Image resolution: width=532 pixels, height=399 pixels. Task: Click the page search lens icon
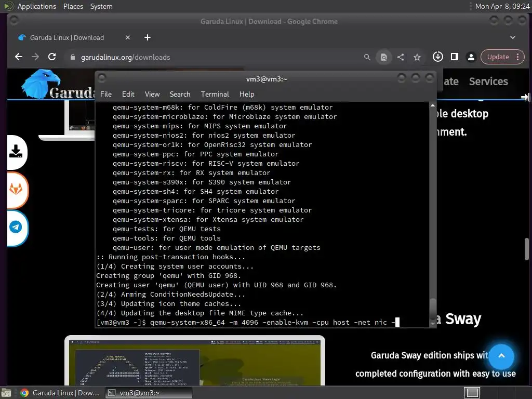(x=384, y=57)
